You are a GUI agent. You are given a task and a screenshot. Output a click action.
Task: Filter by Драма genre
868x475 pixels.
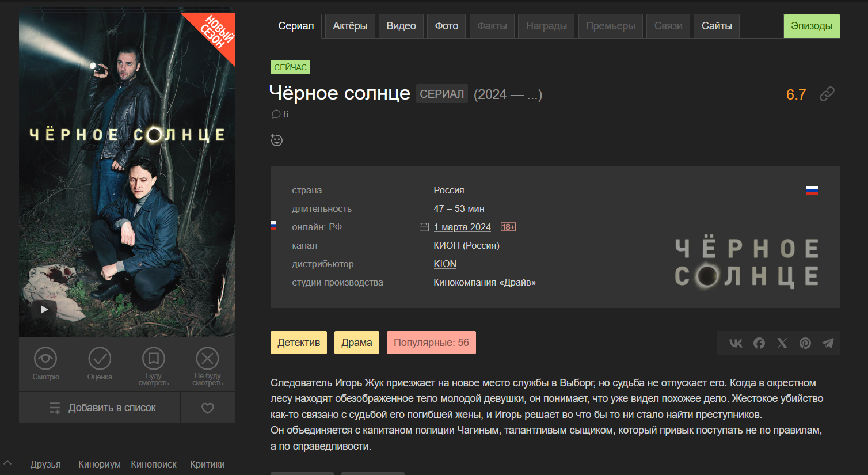coord(357,343)
